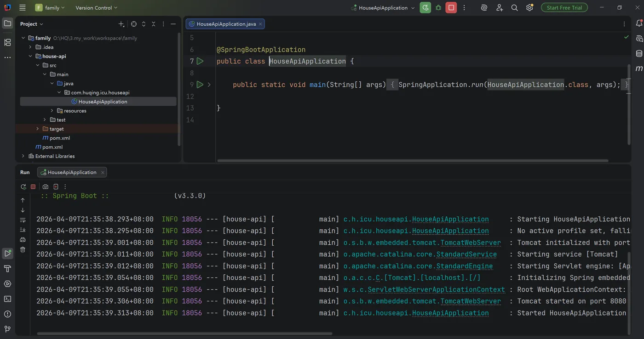Click the Start Free Trial button
644x339 pixels.
[564, 8]
